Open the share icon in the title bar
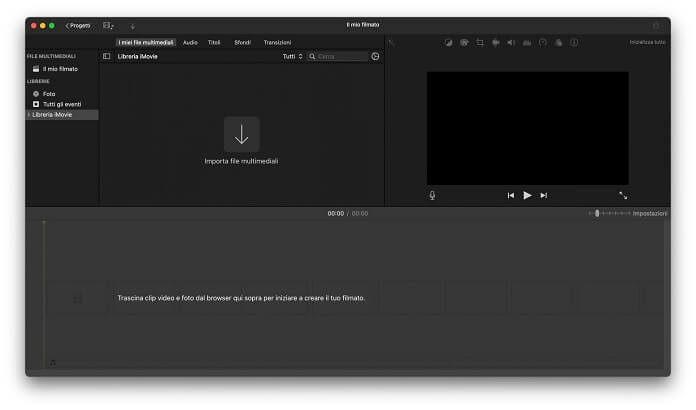Image resolution: width=696 pixels, height=410 pixels. (656, 26)
